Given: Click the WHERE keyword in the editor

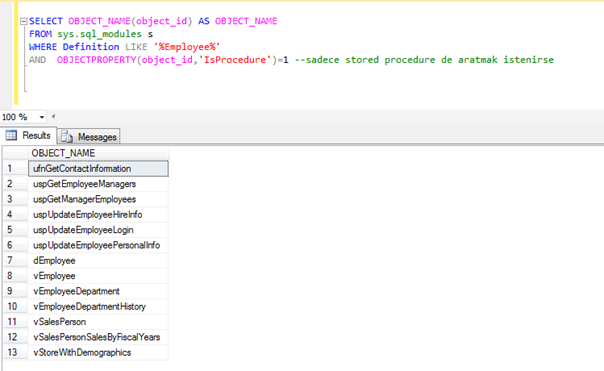Looking at the screenshot, I should pyautogui.click(x=43, y=47).
